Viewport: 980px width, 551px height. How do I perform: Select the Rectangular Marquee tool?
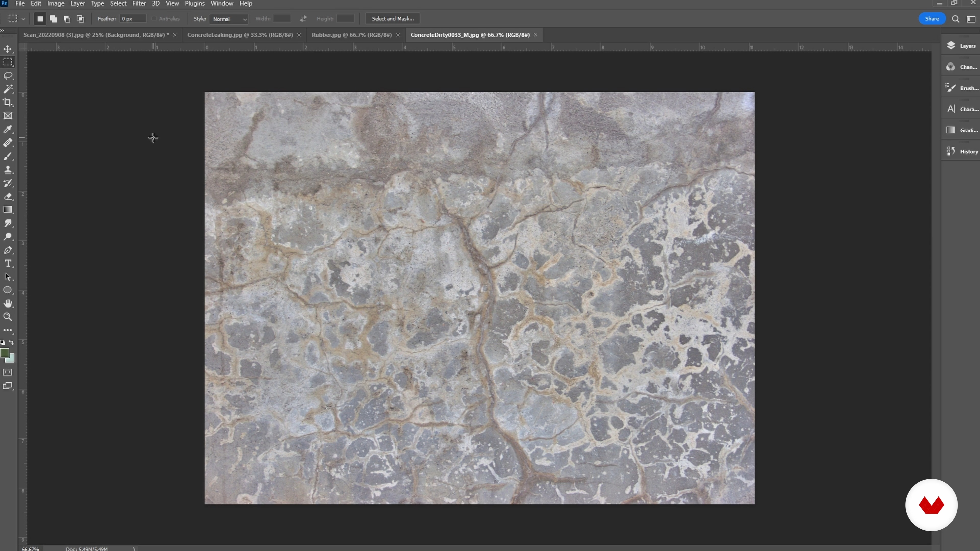tap(8, 62)
